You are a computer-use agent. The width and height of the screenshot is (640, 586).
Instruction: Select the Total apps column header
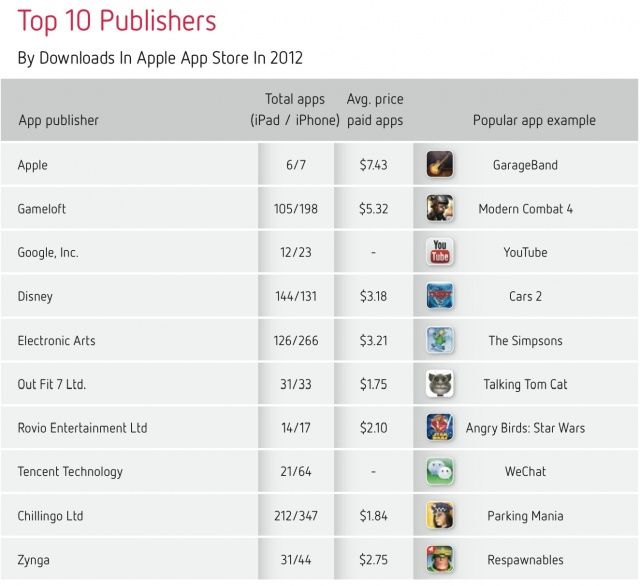[x=295, y=110]
